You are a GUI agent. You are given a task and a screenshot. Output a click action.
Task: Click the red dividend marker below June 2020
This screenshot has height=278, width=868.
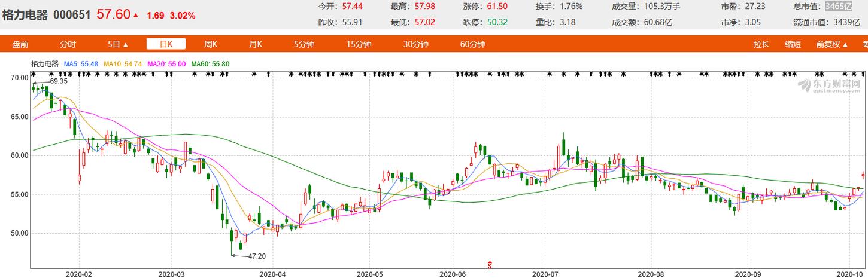(490, 264)
